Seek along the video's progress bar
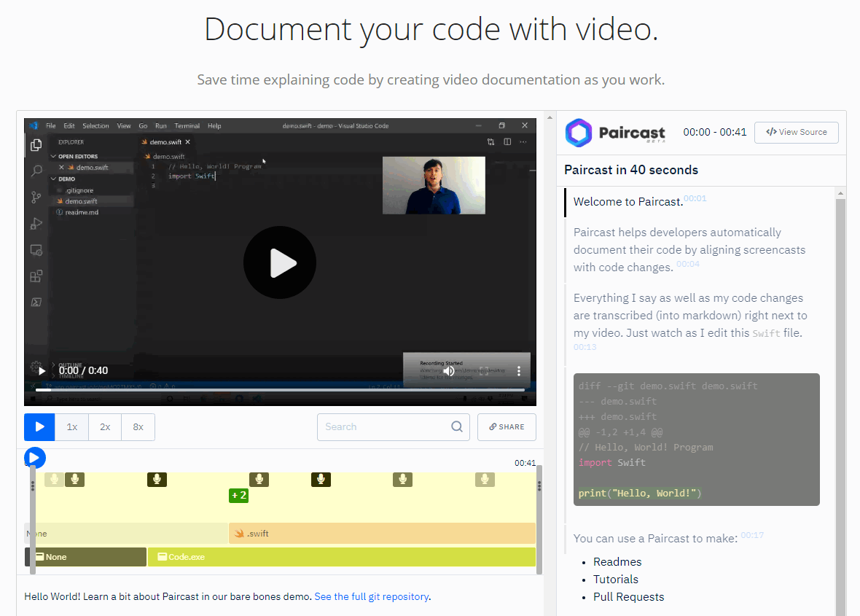860x616 pixels. click(x=280, y=390)
